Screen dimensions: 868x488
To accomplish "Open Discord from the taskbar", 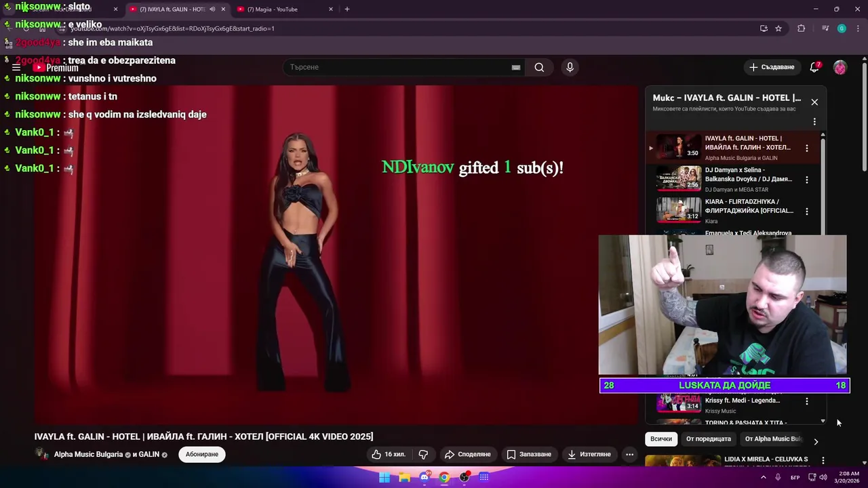I will pos(425,477).
